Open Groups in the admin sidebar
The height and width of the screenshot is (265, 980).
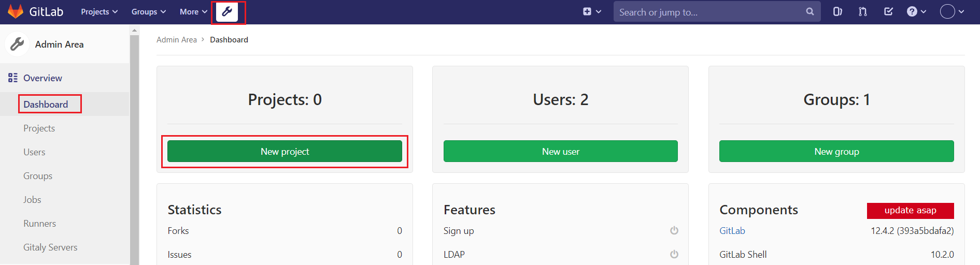pyautogui.click(x=38, y=175)
